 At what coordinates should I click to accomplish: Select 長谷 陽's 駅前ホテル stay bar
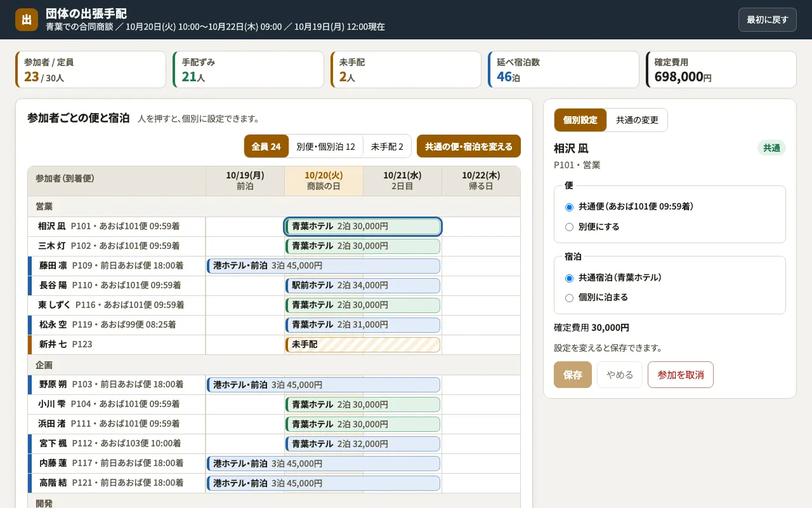[x=363, y=285]
